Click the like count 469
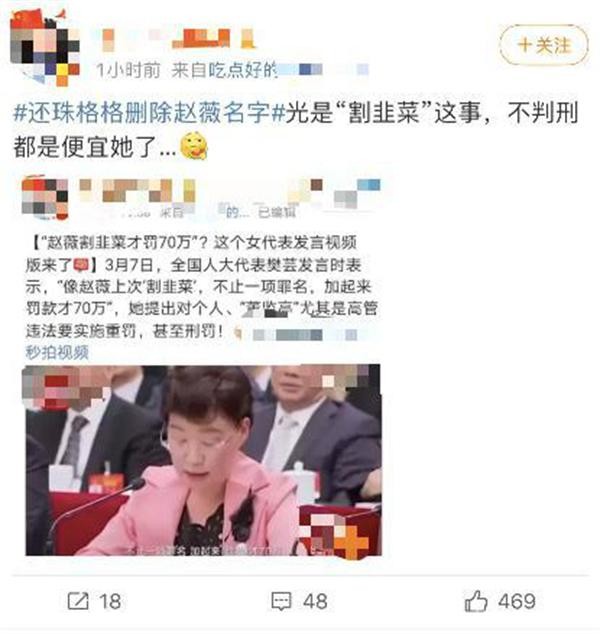Screen dimensions: 600x634 click(517, 601)
